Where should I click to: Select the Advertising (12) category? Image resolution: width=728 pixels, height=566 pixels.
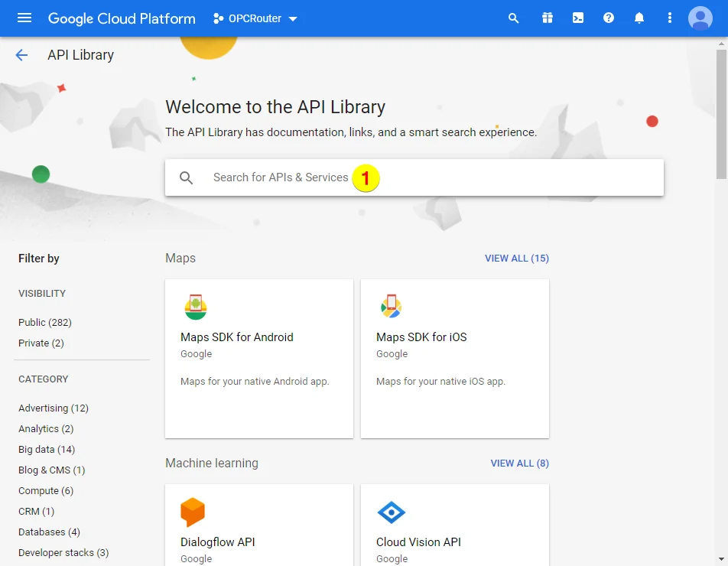point(54,408)
